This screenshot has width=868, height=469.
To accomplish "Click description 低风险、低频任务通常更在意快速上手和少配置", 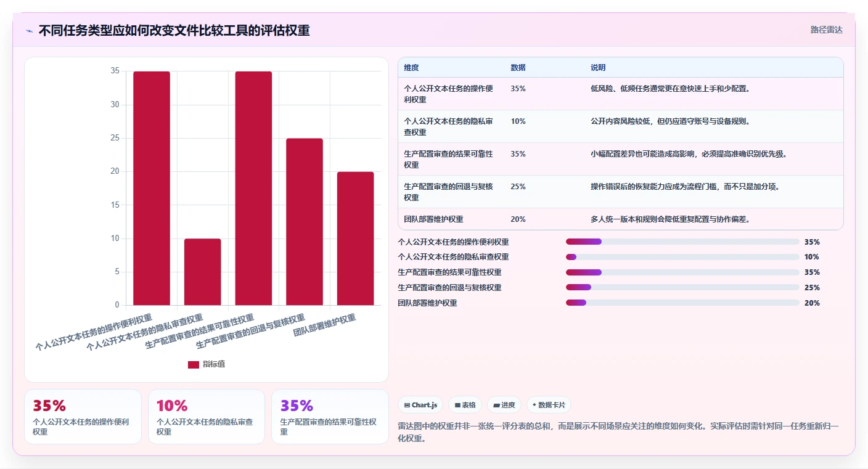I will pos(670,88).
